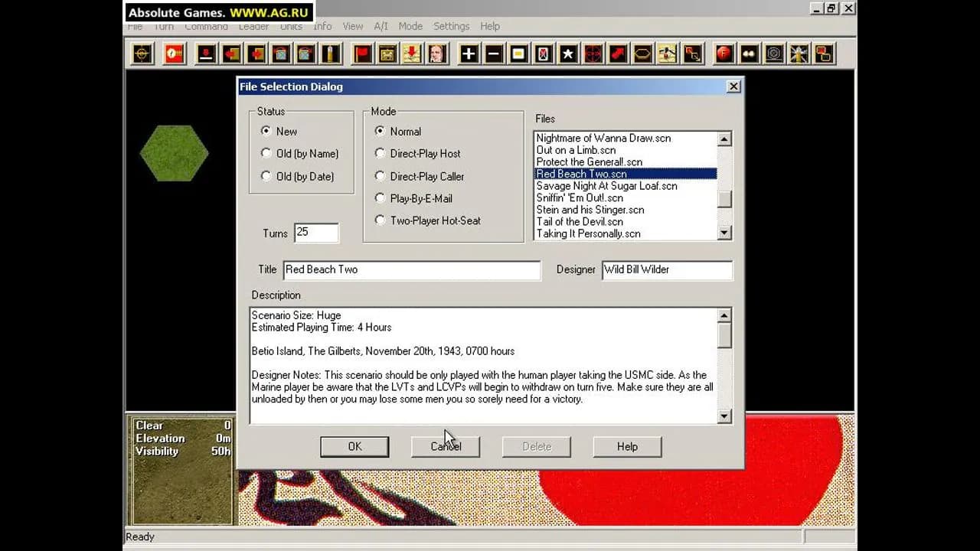Viewport: 980px width, 551px height.
Task: Click the concentric circles toolbar icon
Action: pyautogui.click(x=774, y=54)
